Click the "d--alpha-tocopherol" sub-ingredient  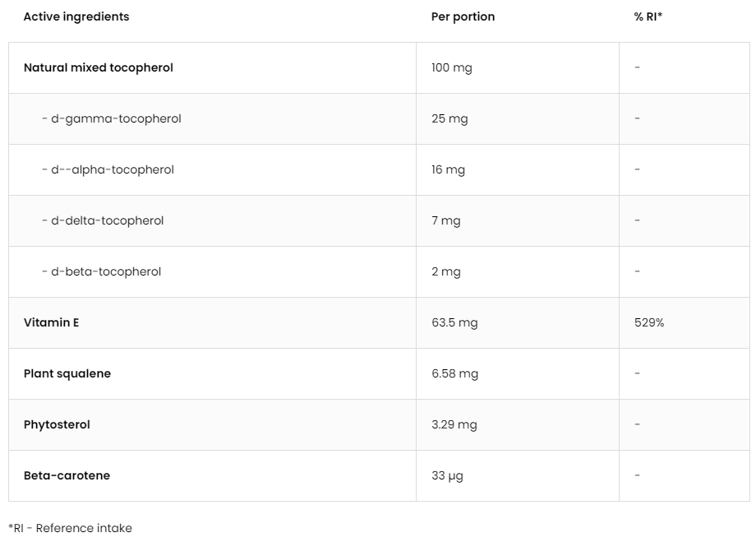click(108, 169)
